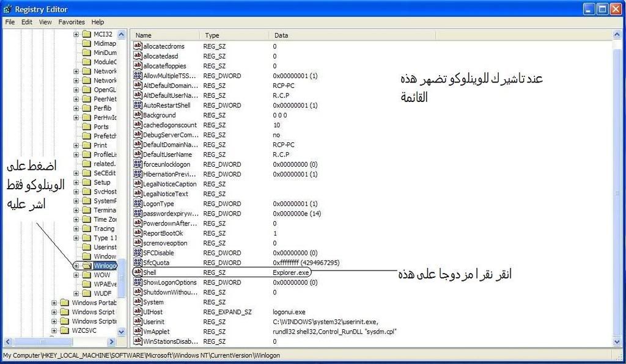
Task: Click the string icon beside UIHost
Action: (138, 311)
